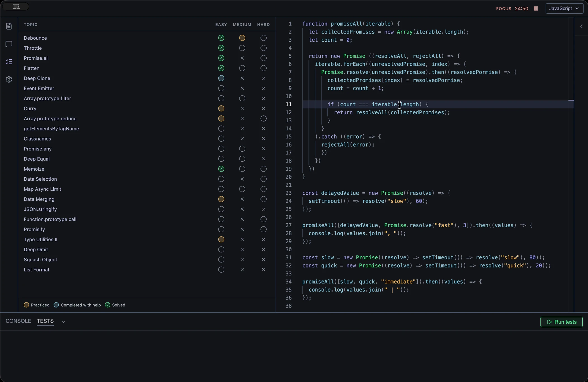Image resolution: width=588 pixels, height=382 pixels.
Task: Select Function.prototype.call hard circle
Action: pos(263,219)
